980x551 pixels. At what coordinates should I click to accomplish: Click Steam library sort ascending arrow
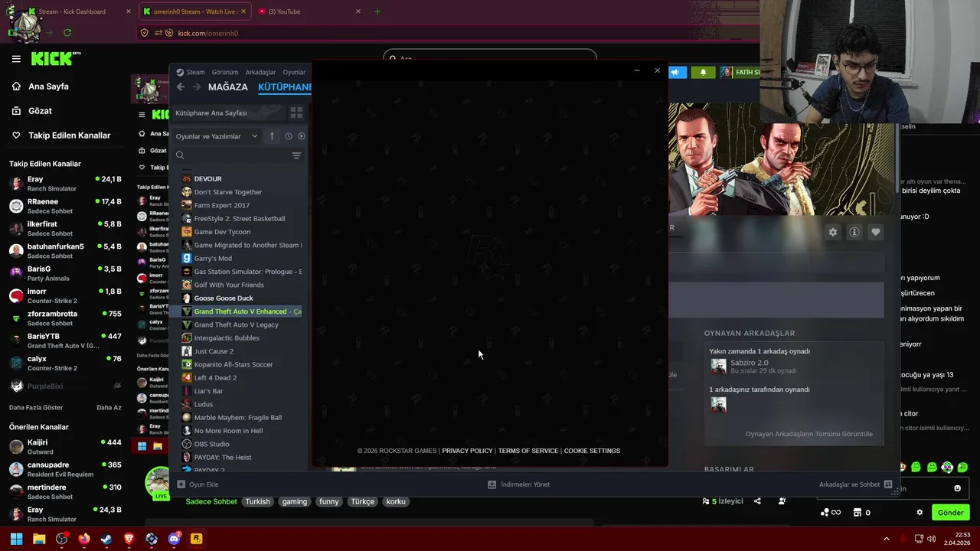(x=271, y=136)
